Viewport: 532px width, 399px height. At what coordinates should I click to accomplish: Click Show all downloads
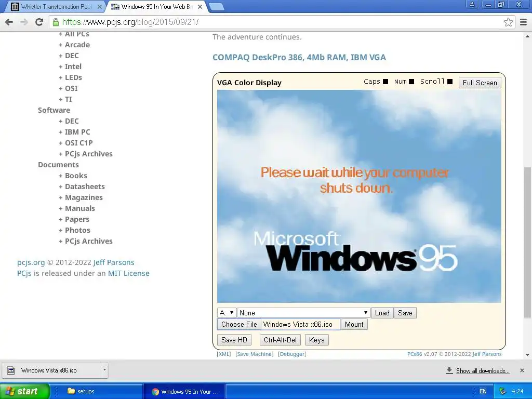coord(483,370)
